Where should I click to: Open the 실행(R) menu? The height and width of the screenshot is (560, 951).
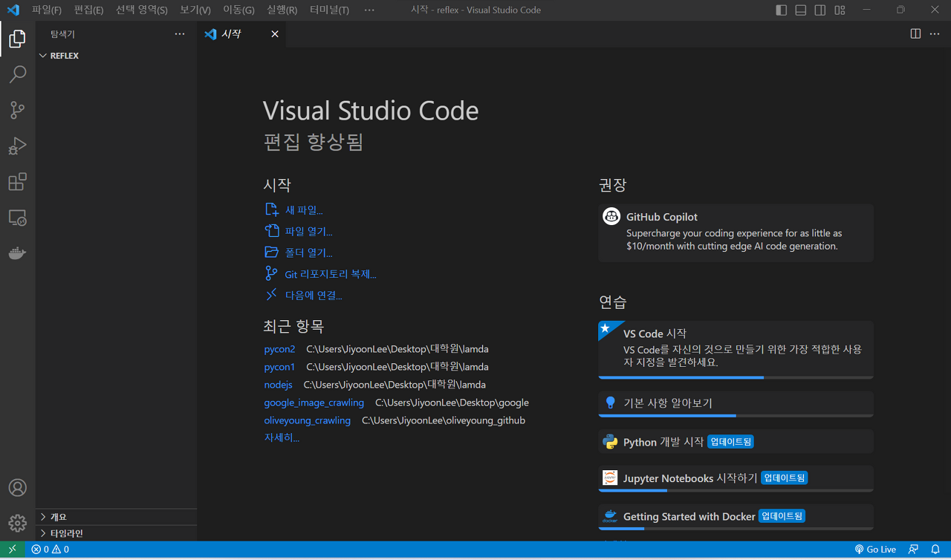tap(282, 10)
